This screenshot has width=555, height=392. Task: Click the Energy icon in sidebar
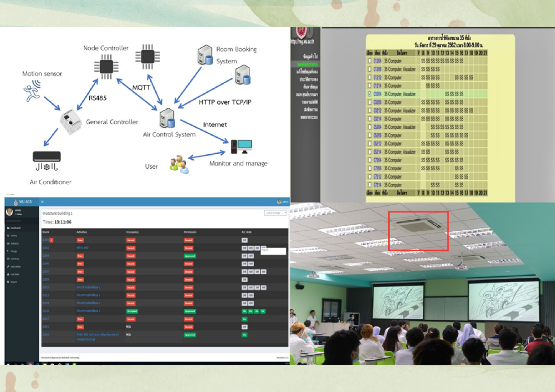point(8,251)
